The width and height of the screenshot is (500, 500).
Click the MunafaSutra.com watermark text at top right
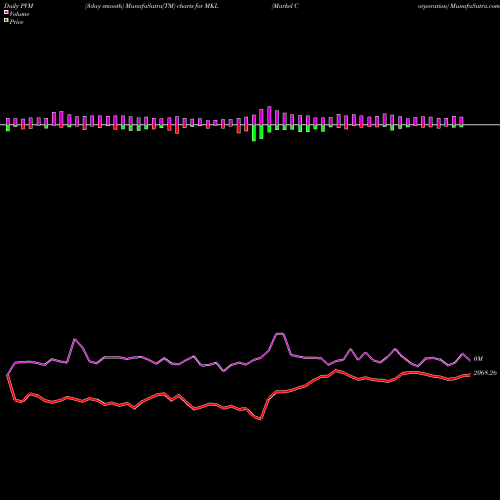[474, 6]
